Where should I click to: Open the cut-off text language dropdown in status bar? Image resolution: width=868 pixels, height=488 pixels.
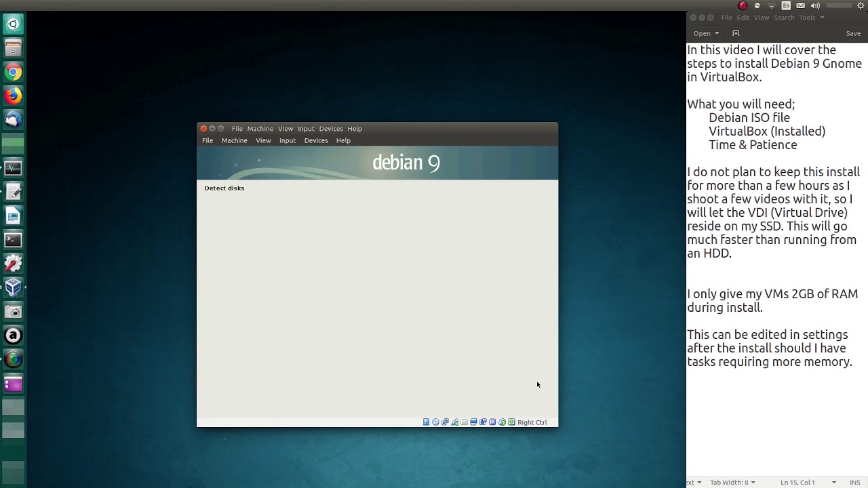point(694,483)
